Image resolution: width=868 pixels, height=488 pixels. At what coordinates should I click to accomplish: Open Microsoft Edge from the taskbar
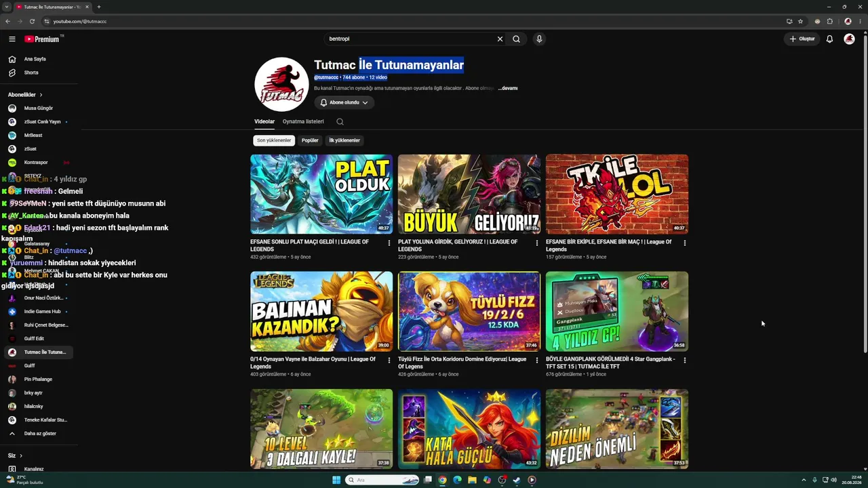457,480
